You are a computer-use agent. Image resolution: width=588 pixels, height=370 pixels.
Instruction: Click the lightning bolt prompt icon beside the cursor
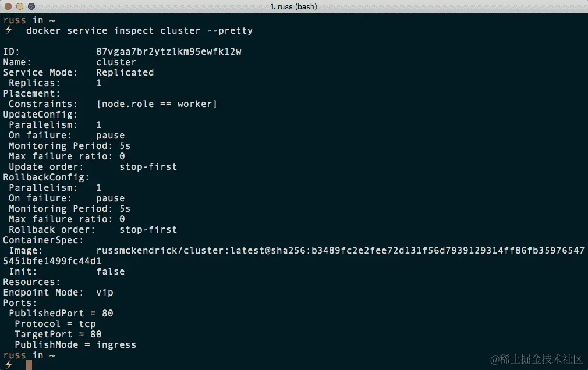click(x=9, y=365)
